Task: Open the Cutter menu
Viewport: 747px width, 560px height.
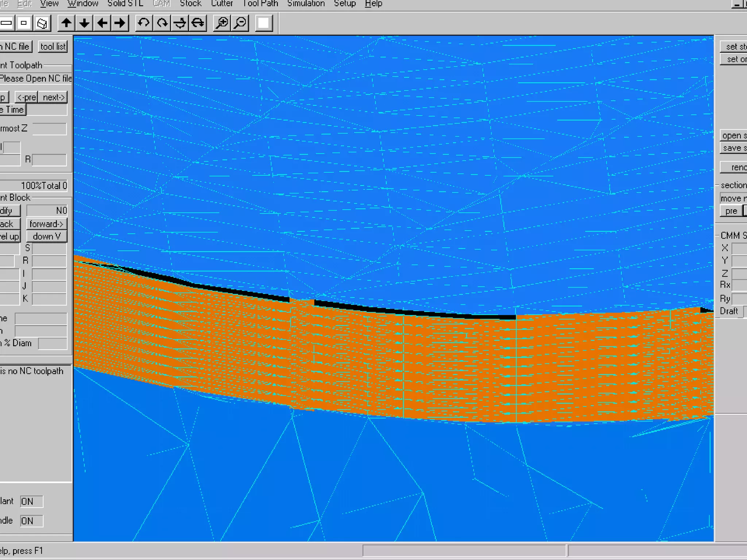Action: click(222, 4)
